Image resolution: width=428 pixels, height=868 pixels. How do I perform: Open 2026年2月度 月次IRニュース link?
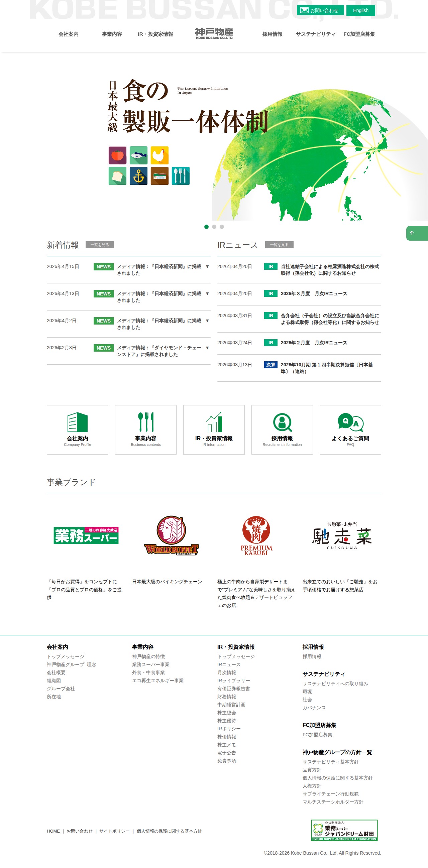(x=314, y=343)
